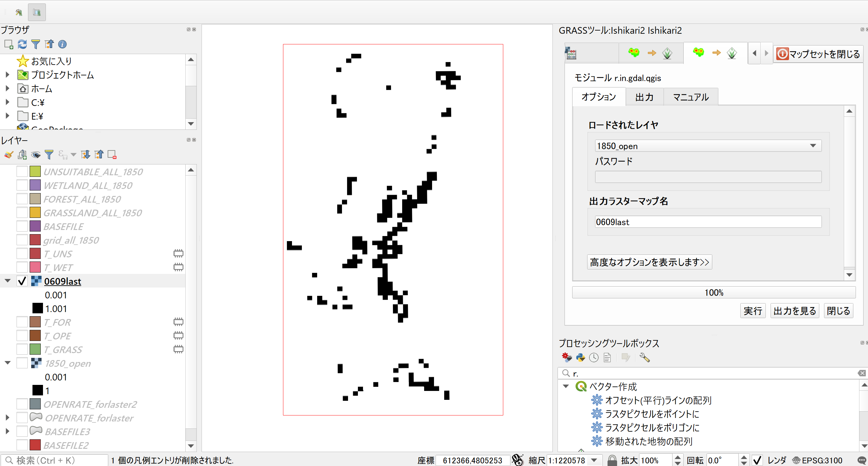Uncheck the 0609last layer

click(x=22, y=281)
